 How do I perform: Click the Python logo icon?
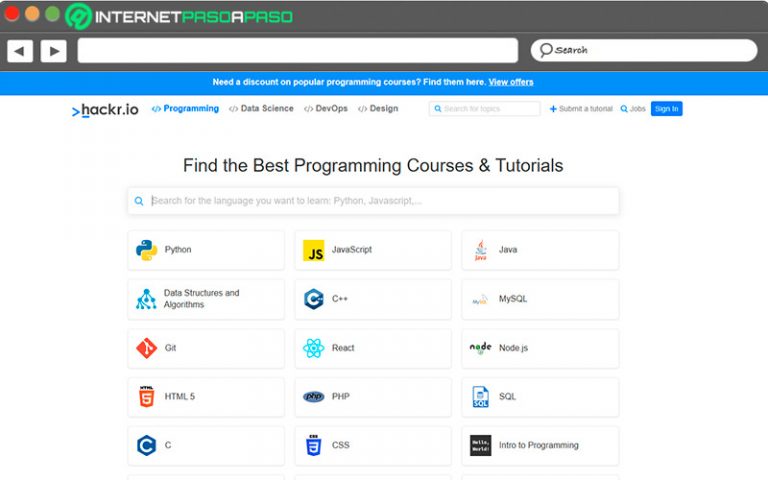click(x=146, y=250)
